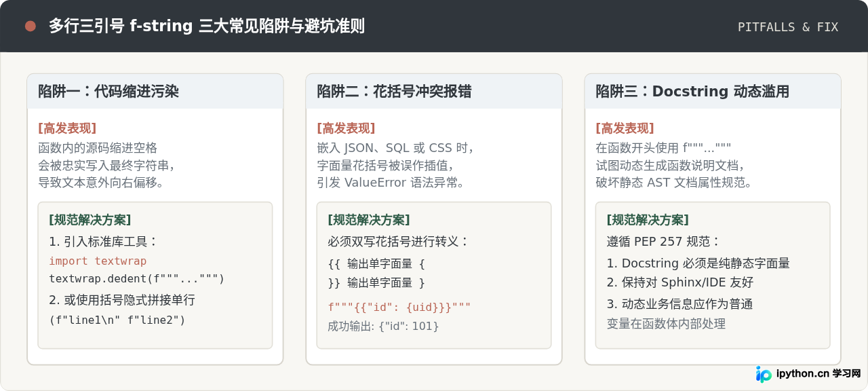The width and height of the screenshot is (868, 391).
Task: Click the step 1. 引入标准库工具
Action: [103, 242]
